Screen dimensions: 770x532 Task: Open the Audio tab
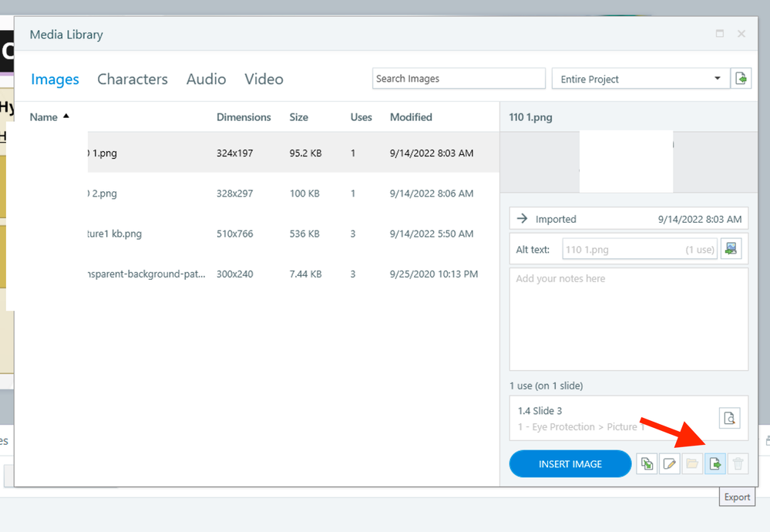206,79
